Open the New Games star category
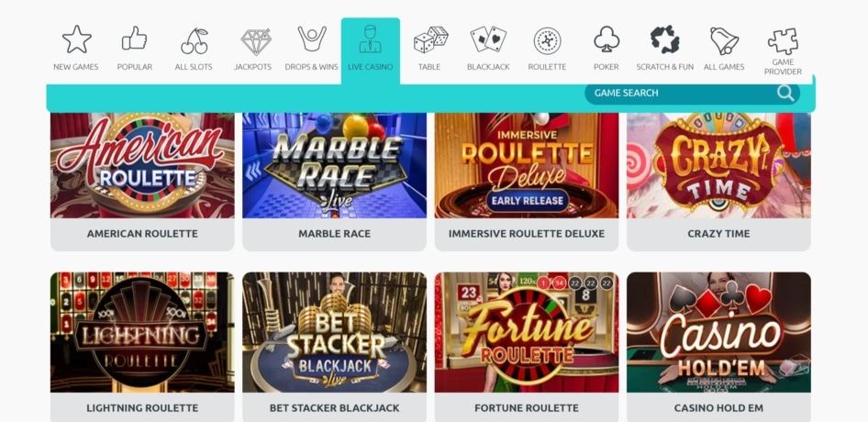The width and height of the screenshot is (868, 422). [x=76, y=49]
